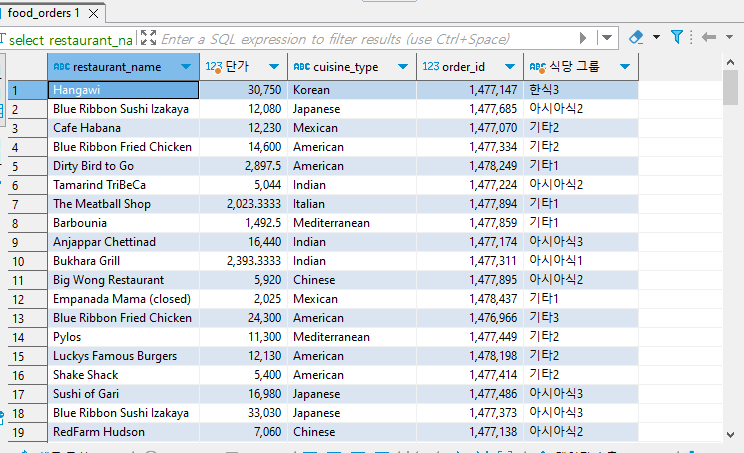The height and width of the screenshot is (453, 744).
Task: Select the Chinese cell in row 11
Action: pyautogui.click(x=352, y=280)
